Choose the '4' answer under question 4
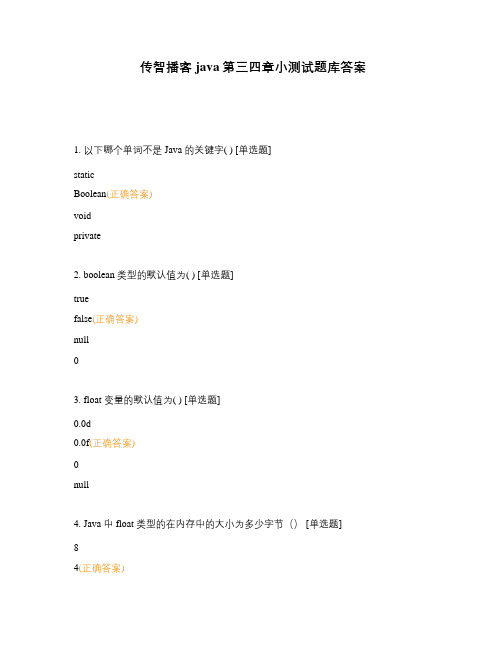 point(76,568)
